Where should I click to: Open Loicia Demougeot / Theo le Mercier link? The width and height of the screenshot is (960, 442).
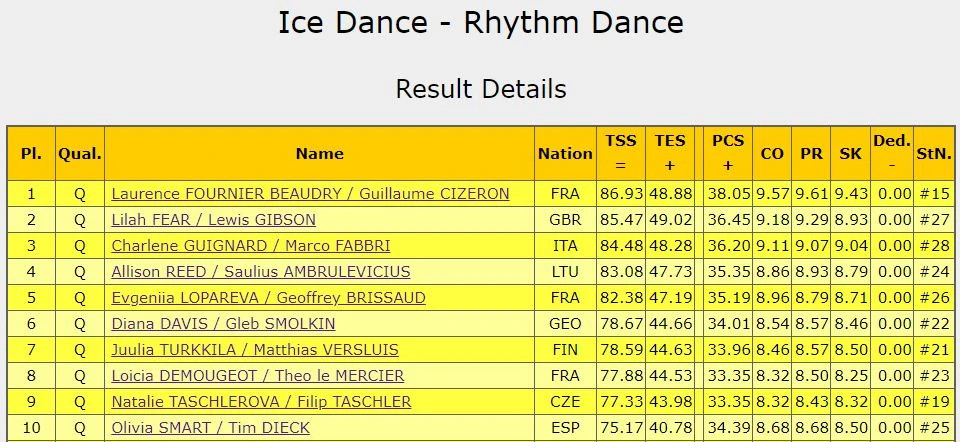click(x=257, y=376)
